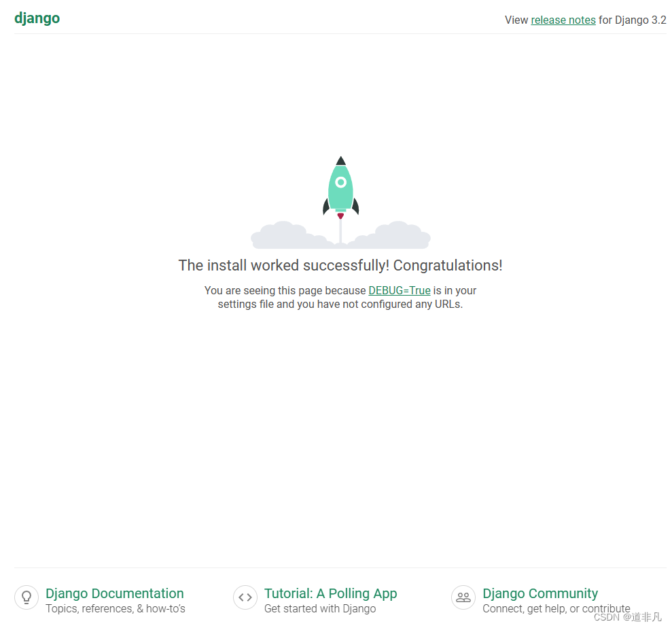
Task: Click the code brackets tutorial icon
Action: (245, 597)
